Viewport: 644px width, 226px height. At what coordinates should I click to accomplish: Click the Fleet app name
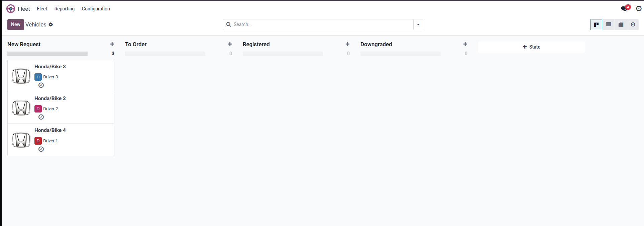[x=24, y=9]
